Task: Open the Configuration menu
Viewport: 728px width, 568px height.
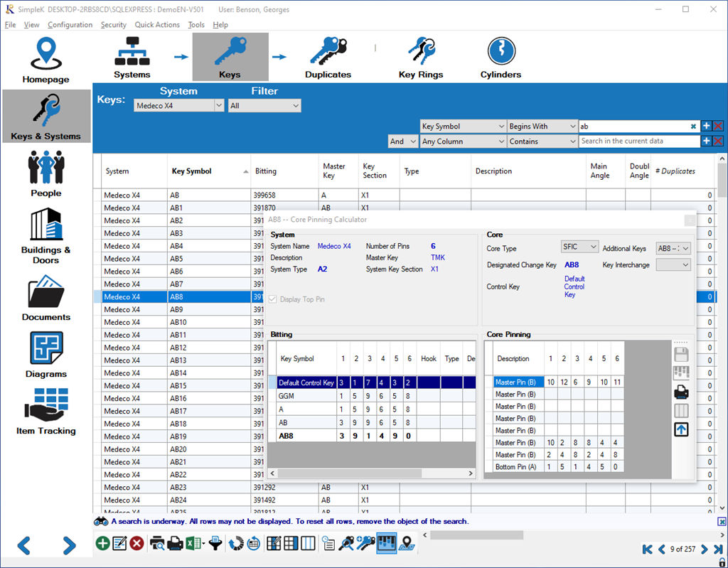Action: coord(70,24)
